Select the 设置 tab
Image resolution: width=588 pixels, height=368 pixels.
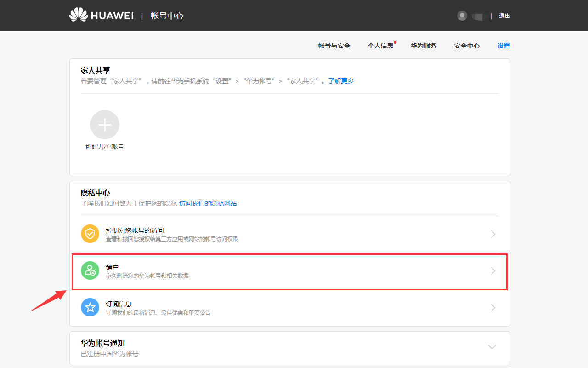[503, 46]
